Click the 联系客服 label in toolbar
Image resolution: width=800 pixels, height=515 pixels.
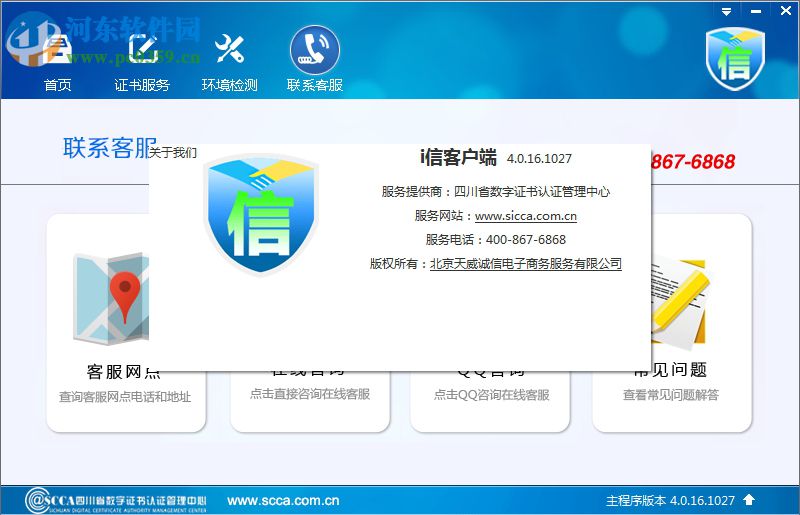(315, 85)
